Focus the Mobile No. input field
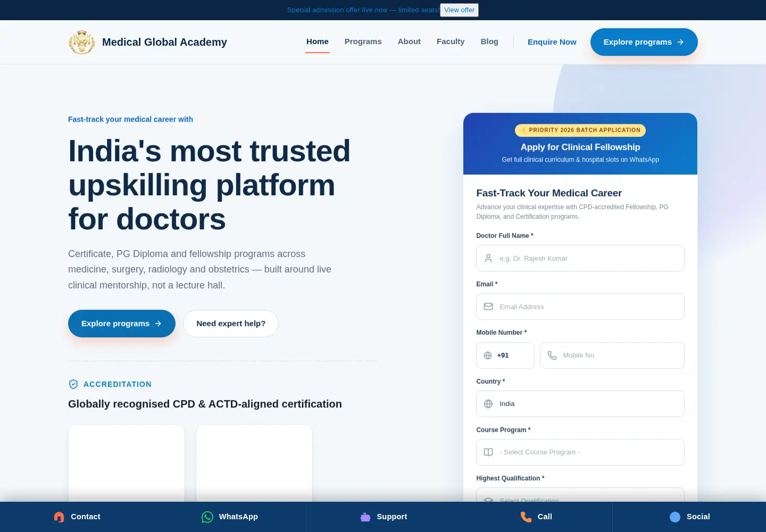This screenshot has width=766, height=532. (612, 355)
